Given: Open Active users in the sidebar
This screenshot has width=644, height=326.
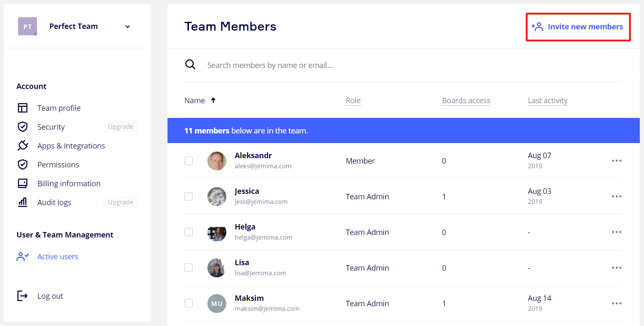Looking at the screenshot, I should tap(58, 256).
